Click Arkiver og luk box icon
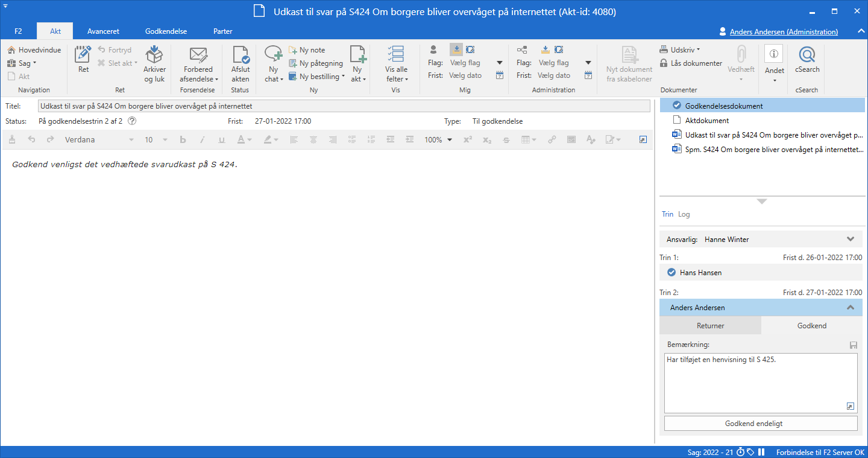The height and width of the screenshot is (458, 868). pos(154,64)
